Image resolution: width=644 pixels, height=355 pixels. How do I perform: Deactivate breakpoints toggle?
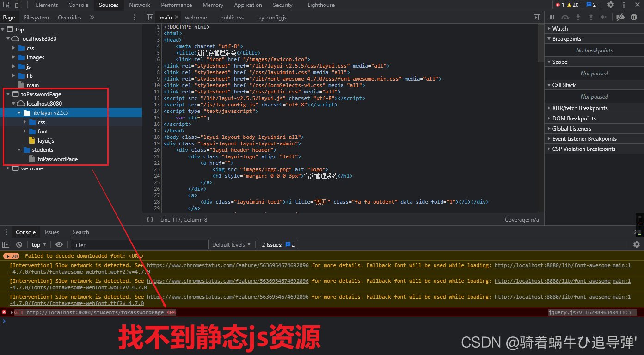[x=621, y=17]
